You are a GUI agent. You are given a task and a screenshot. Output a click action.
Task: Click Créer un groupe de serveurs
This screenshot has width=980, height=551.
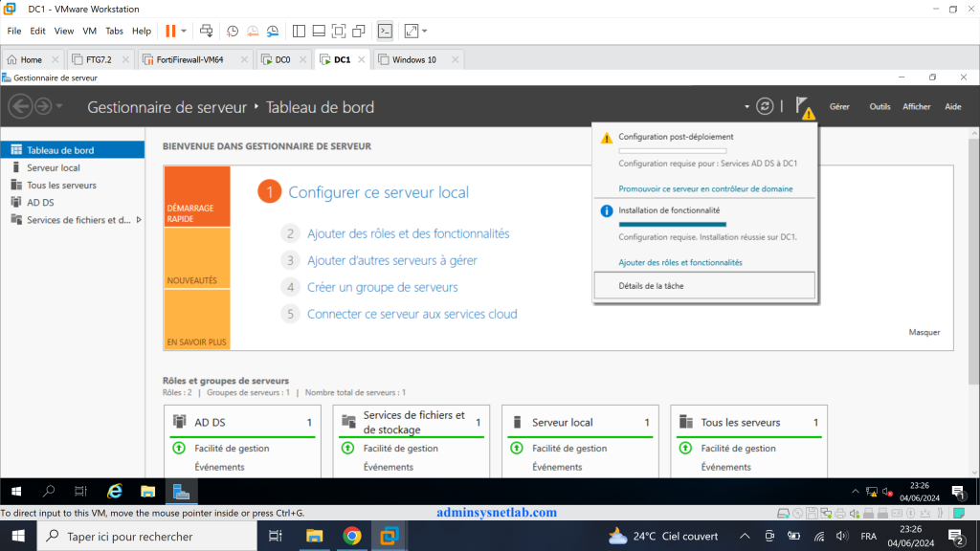[383, 287]
